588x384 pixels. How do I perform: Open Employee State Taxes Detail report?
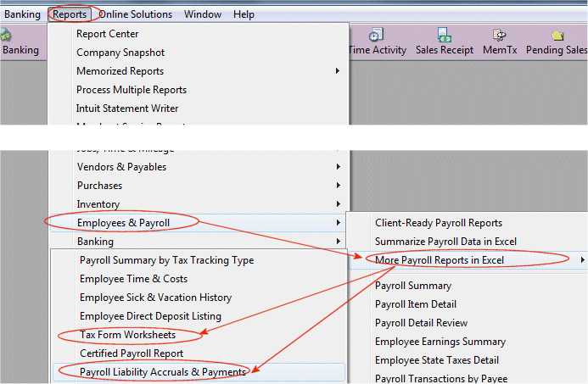pos(437,360)
